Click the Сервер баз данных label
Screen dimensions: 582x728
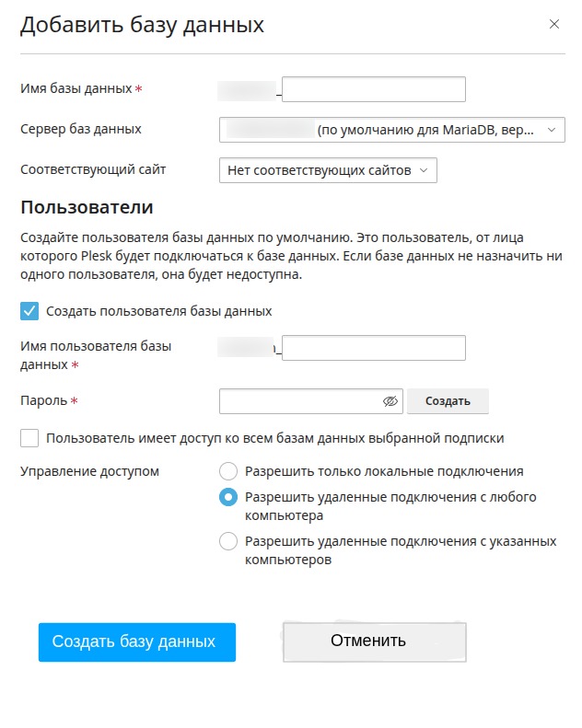click(81, 129)
